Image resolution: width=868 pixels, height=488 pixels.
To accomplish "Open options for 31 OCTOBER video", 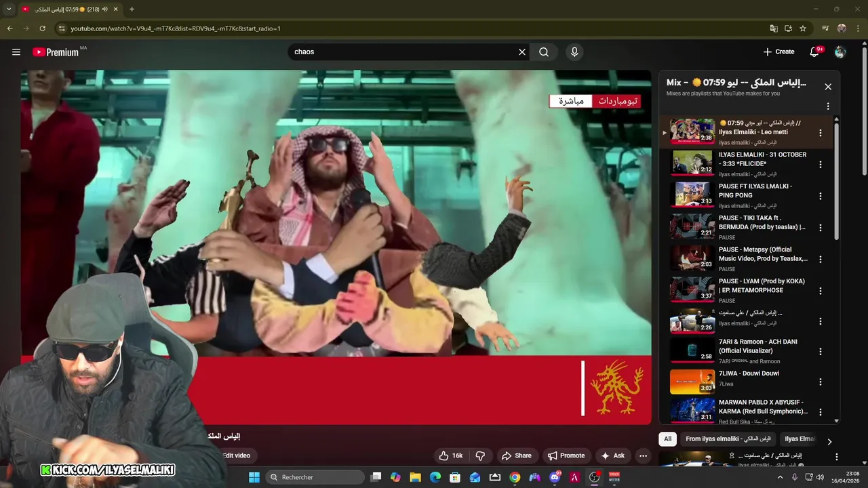I will (x=820, y=165).
